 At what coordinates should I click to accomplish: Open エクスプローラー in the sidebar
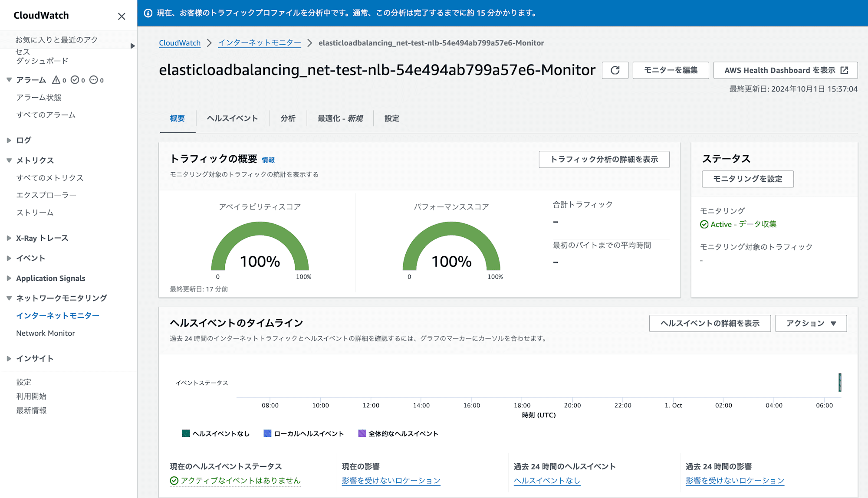point(46,195)
